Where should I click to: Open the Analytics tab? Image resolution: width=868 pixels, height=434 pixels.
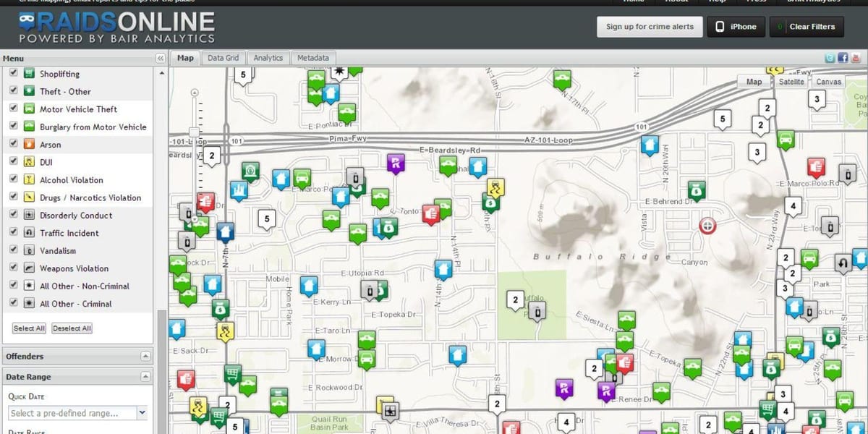tap(268, 58)
